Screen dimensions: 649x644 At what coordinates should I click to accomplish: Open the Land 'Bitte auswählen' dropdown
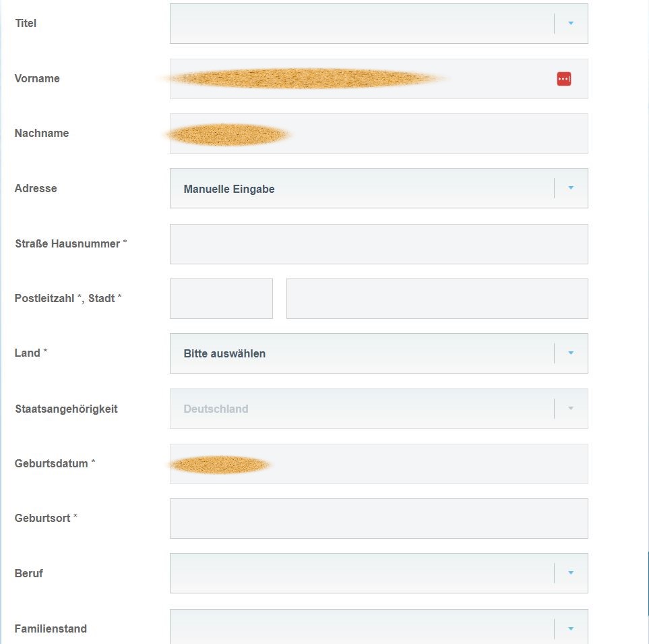pos(571,353)
